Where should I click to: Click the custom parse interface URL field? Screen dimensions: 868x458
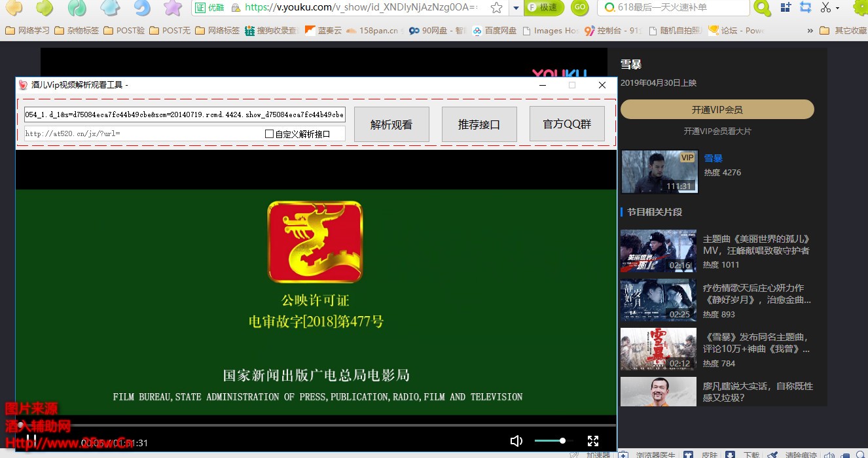[142, 133]
